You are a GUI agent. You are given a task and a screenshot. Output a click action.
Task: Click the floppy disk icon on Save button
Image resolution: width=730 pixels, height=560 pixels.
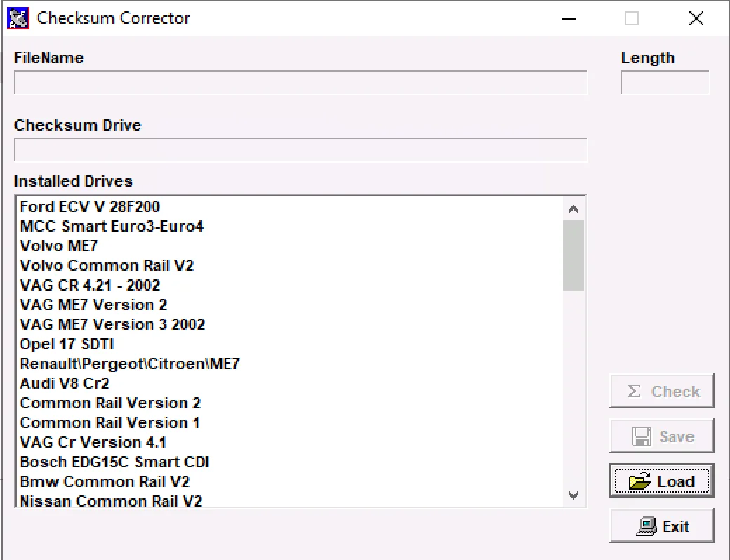point(643,436)
